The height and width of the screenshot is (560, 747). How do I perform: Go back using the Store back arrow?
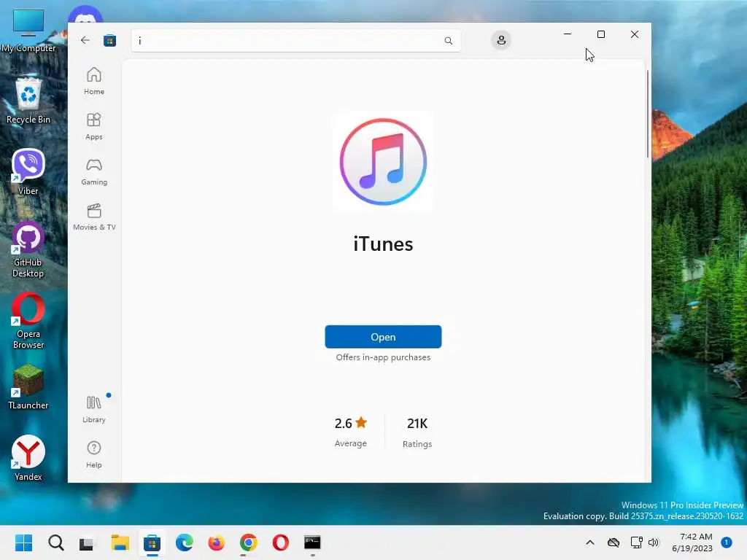[x=85, y=41]
